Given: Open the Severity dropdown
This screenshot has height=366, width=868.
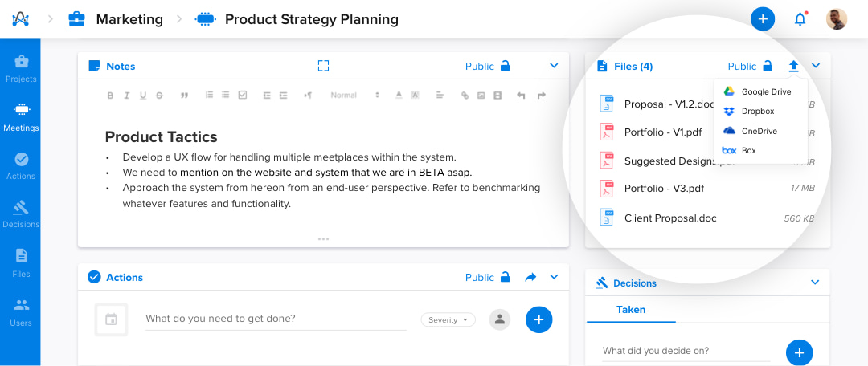Looking at the screenshot, I should coord(448,319).
